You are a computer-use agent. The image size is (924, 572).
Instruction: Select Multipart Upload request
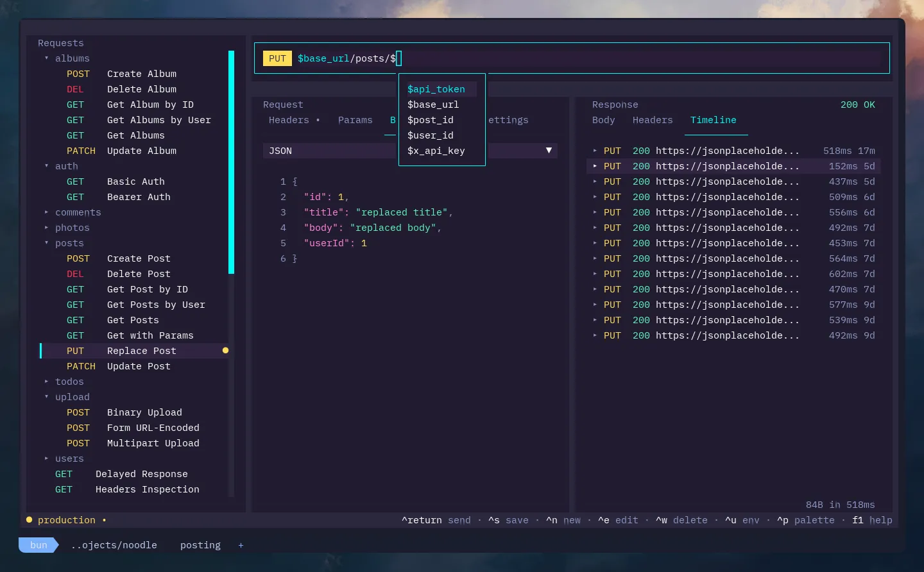coord(153,443)
